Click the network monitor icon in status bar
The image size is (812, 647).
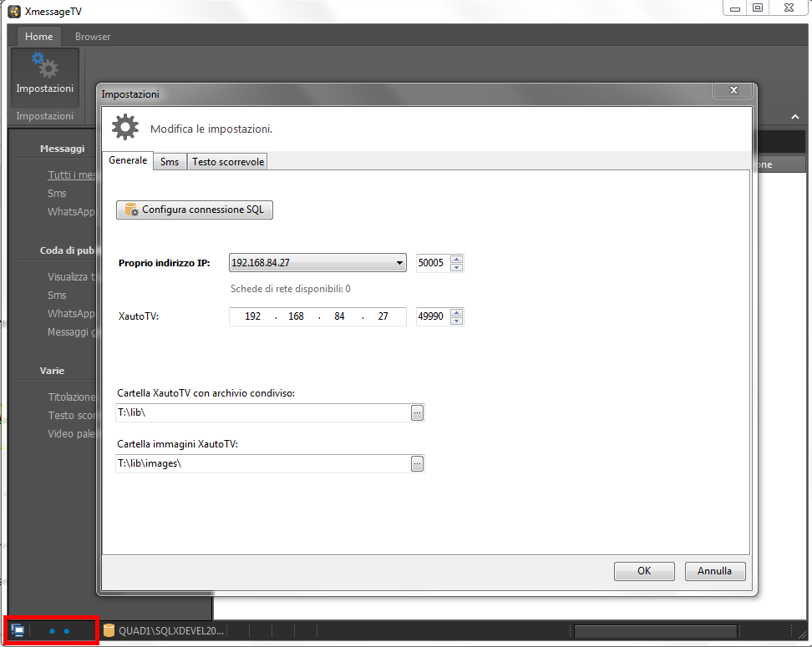tap(18, 630)
